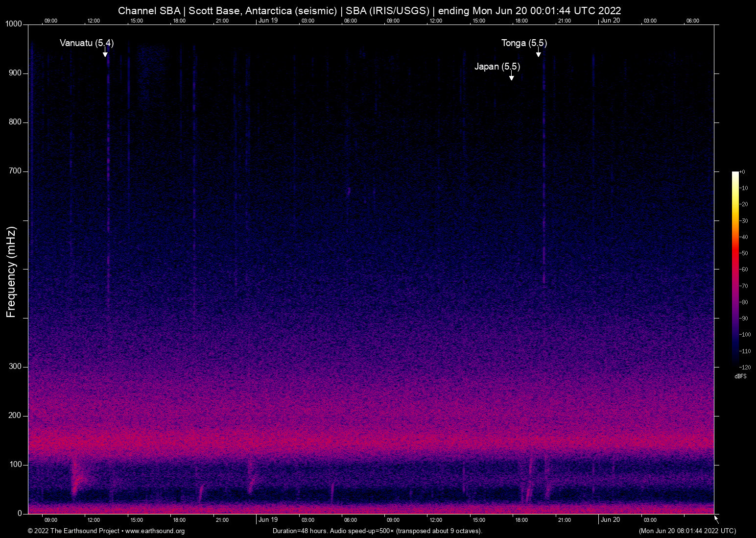
Task: Select the Tonga (5.5) event label
Action: 524,43
